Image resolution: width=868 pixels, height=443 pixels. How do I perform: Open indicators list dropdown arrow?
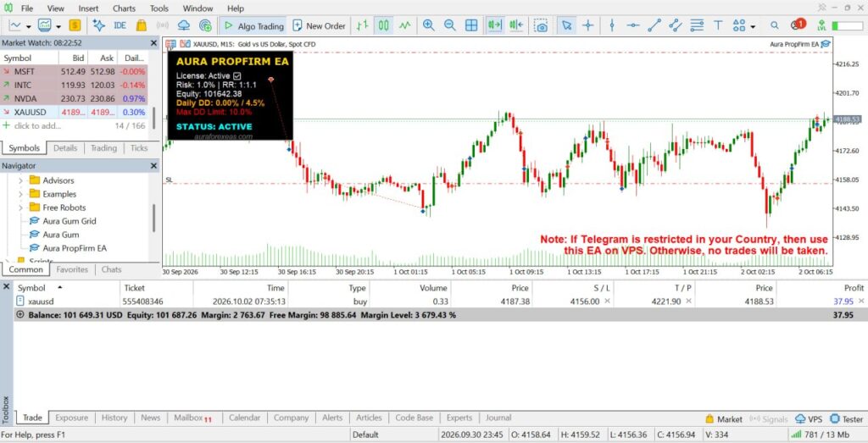tap(58, 26)
